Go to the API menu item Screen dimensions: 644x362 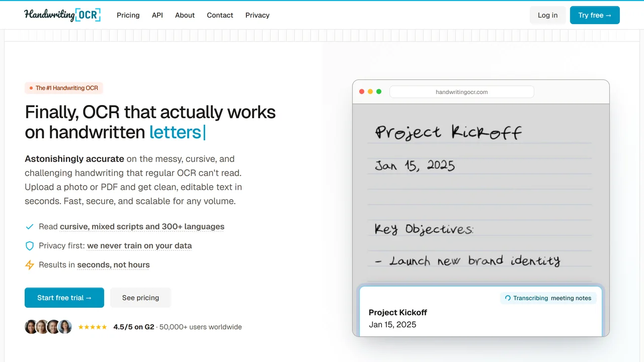(x=157, y=15)
